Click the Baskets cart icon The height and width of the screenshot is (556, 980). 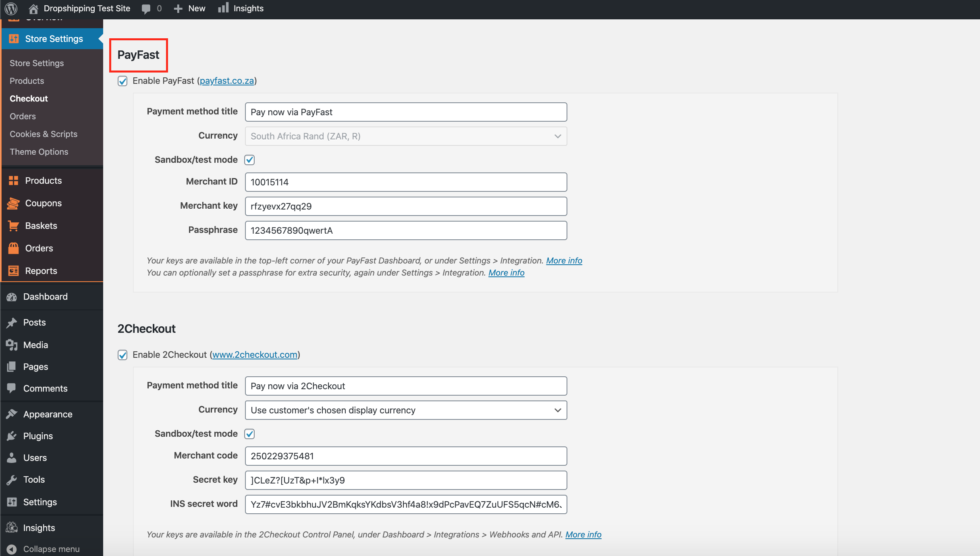13,226
